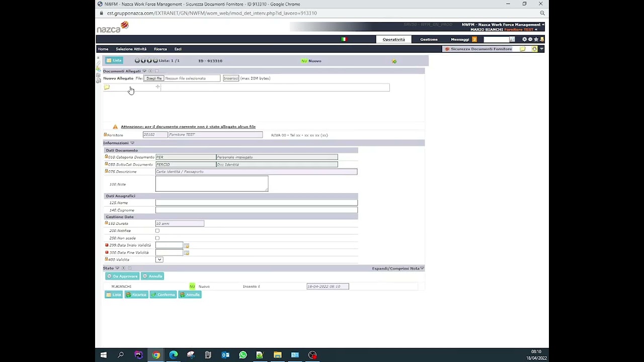644x362 pixels.
Task: Click Scegli file to choose attachment
Action: coord(154,78)
